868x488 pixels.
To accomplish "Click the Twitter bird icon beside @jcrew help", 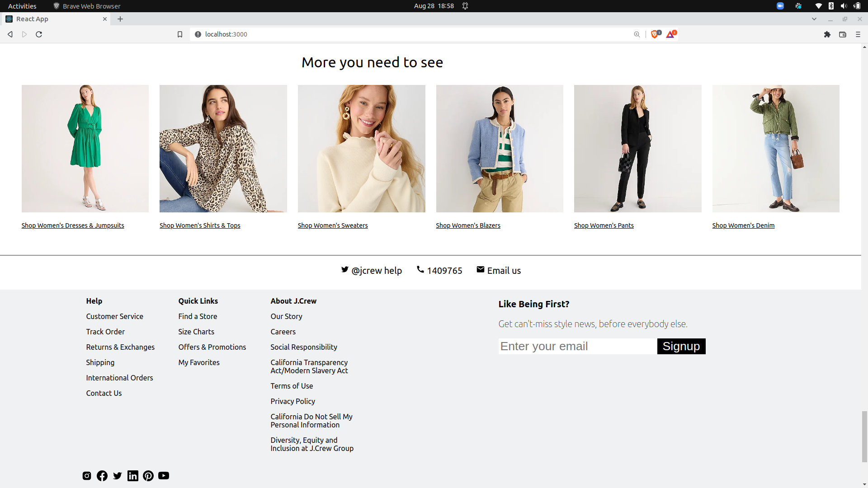I will (345, 269).
